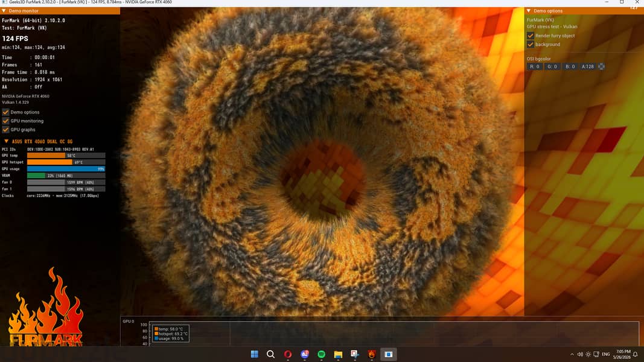Collapse the ASUS RTX 4060 DUAL OC section
The width and height of the screenshot is (644, 362).
click(x=6, y=141)
